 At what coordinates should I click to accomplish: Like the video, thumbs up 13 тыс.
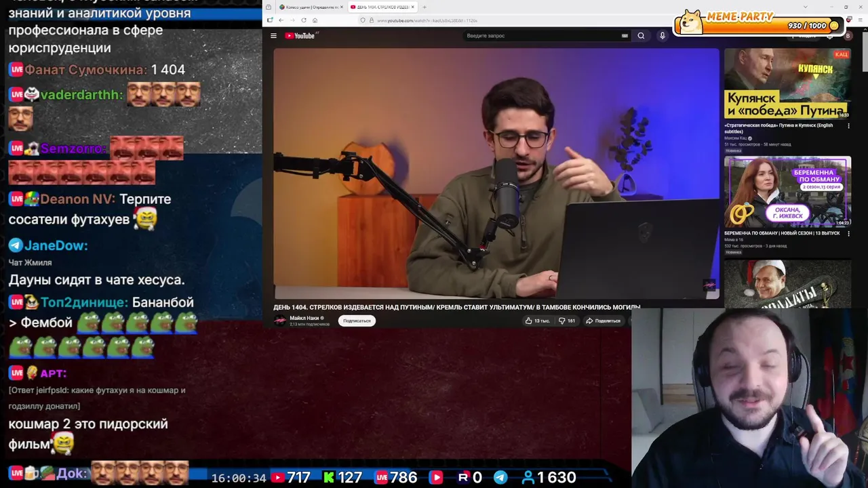coord(537,321)
